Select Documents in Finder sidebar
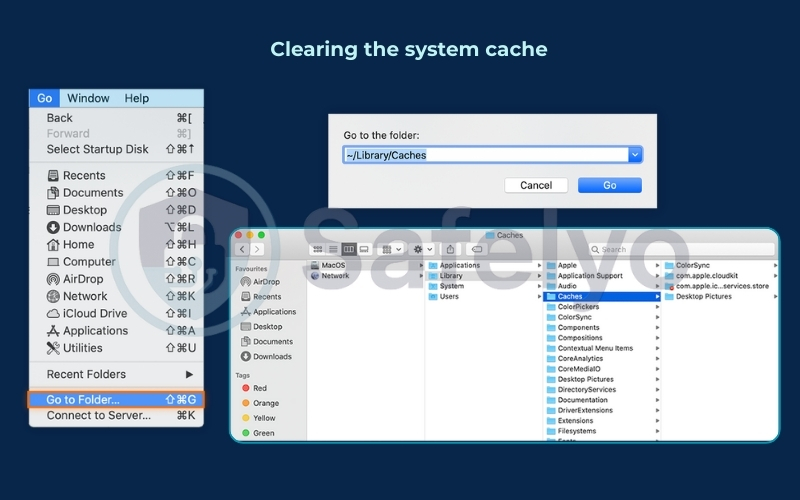Viewport: 800px width, 500px height. pos(272,342)
